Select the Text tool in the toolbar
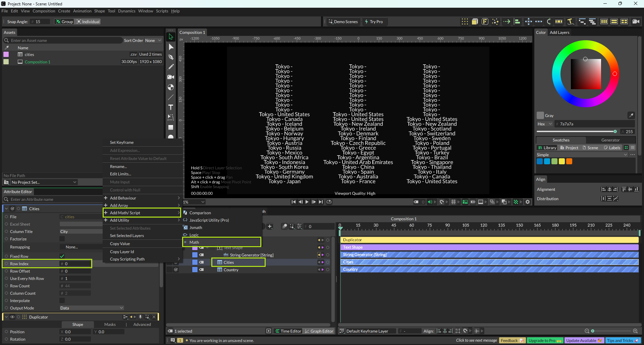Image resolution: width=644 pixels, height=345 pixels. pos(171,107)
